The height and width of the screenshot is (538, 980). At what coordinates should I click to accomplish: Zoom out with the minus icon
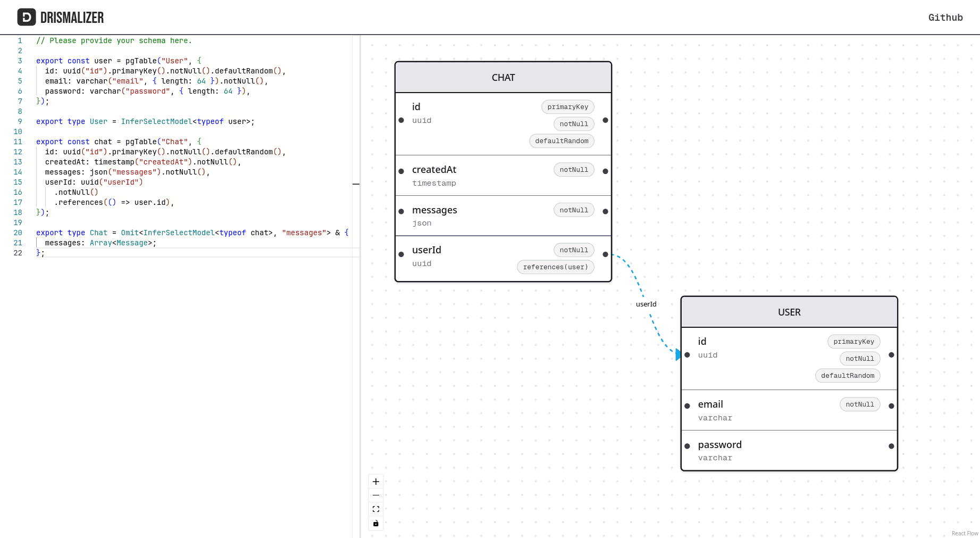pos(376,495)
